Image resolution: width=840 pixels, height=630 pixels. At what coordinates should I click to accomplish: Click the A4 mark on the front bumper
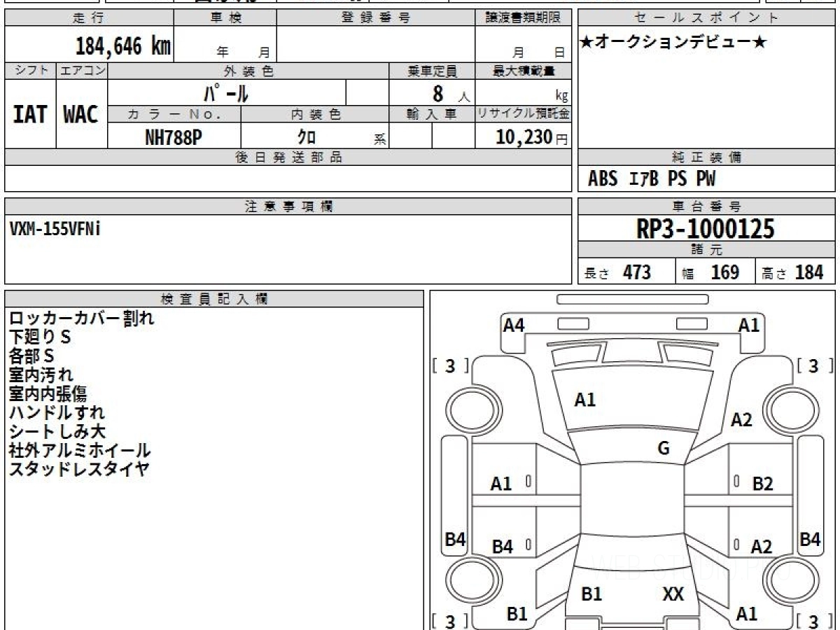click(514, 325)
